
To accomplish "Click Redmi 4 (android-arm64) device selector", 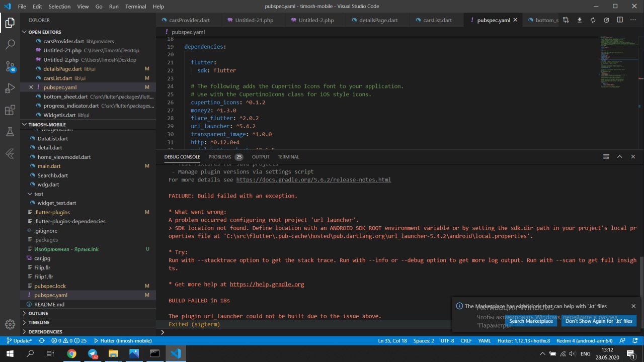I will point(584,340).
